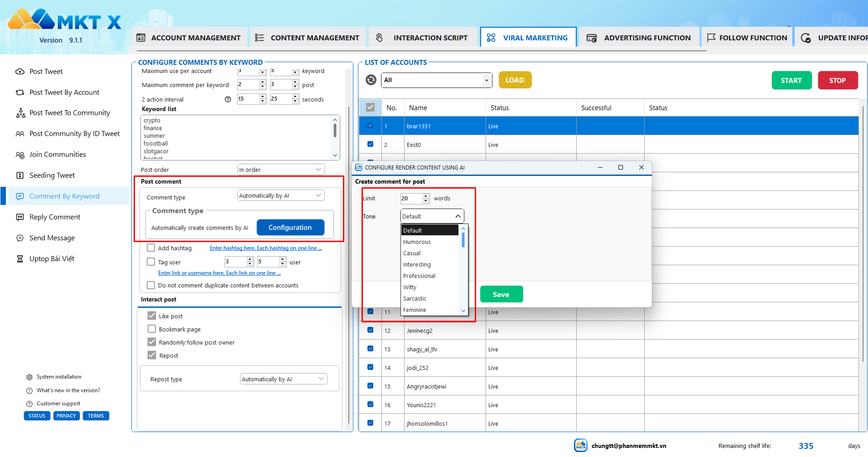Uncheck Randomly follow post owner checkbox

[152, 342]
